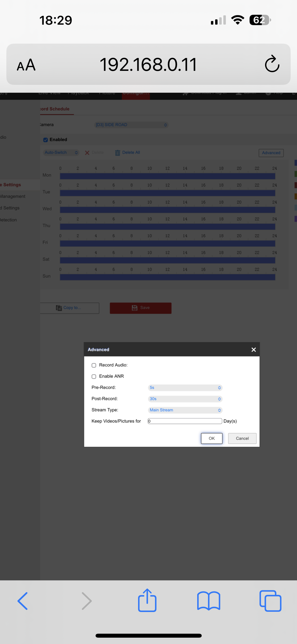The image size is (297, 644).
Task: Click the Delete All trash icon
Action: (117, 153)
